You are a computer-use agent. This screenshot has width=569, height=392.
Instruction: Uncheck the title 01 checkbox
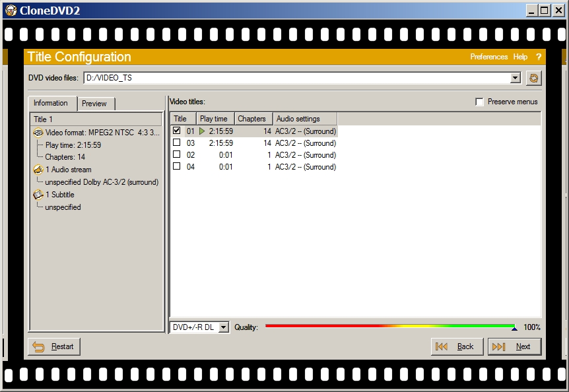click(x=177, y=131)
